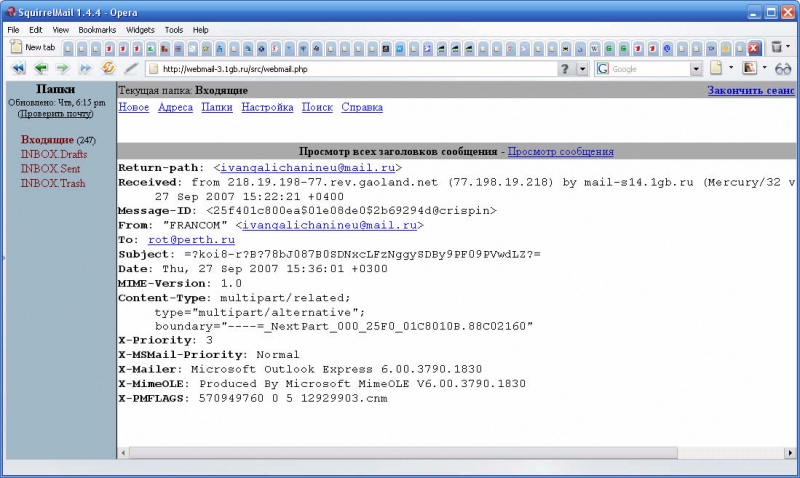Click the Fast Forward double-arrow icon
Image resolution: width=800 pixels, height=478 pixels.
click(x=85, y=69)
